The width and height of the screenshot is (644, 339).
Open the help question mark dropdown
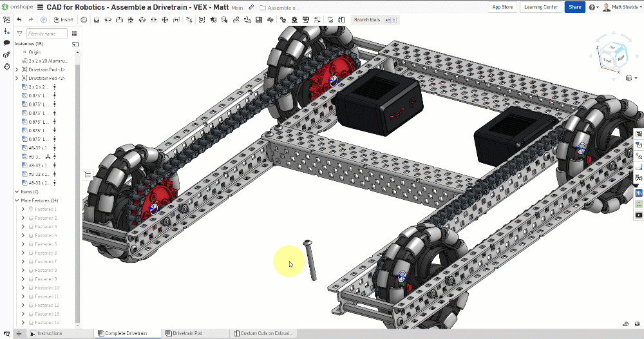(x=594, y=7)
